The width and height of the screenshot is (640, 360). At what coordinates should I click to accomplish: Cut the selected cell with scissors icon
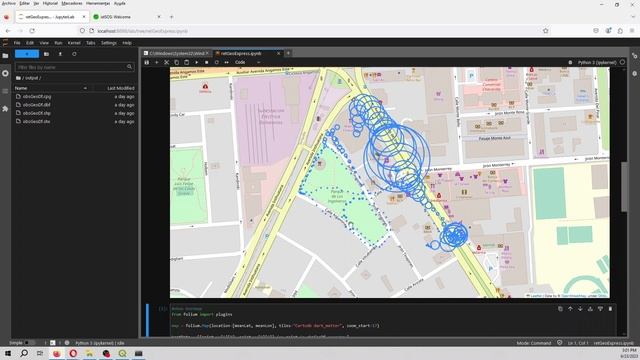(x=167, y=62)
